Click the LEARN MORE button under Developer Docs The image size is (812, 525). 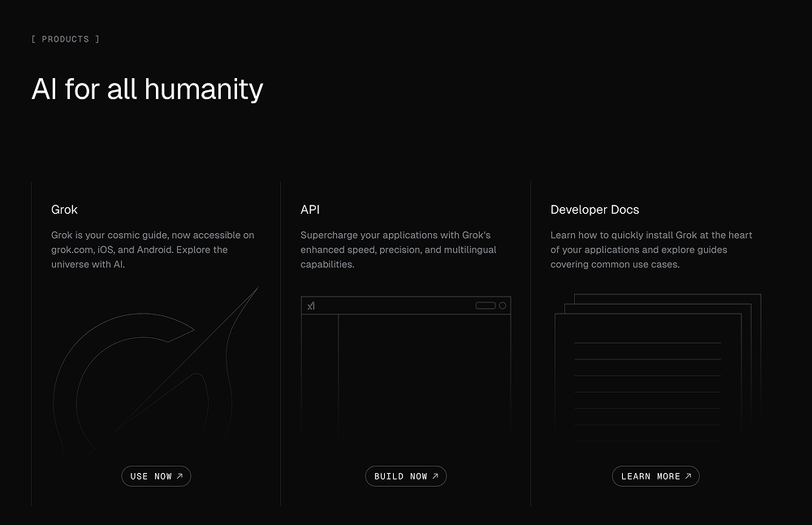(655, 476)
